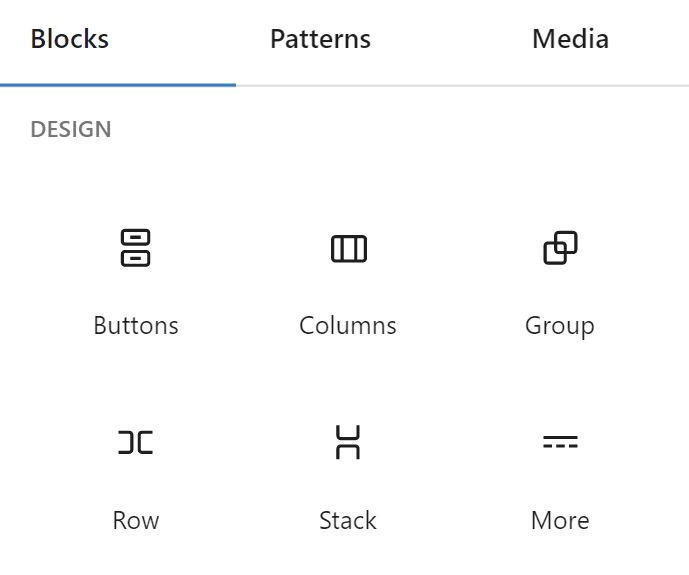The width and height of the screenshot is (689, 575).
Task: Choose the Row block icon
Action: [135, 442]
